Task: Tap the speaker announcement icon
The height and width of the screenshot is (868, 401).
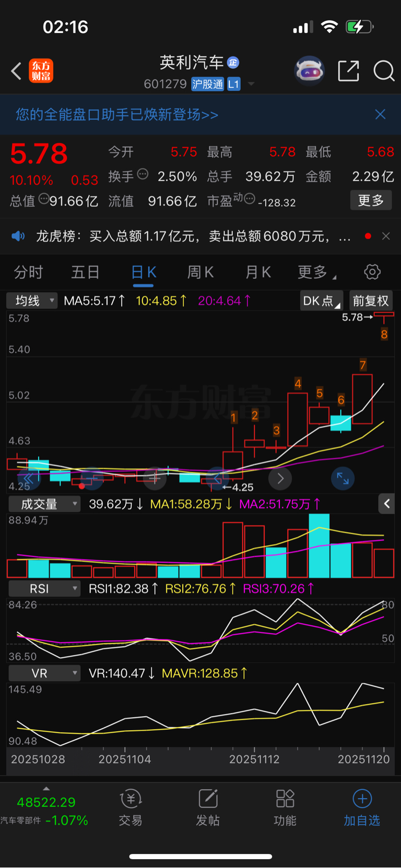Action: point(18,236)
